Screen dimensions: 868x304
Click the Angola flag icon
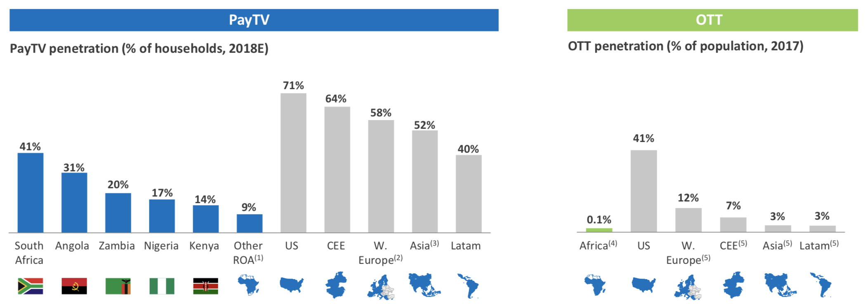pos(74,286)
